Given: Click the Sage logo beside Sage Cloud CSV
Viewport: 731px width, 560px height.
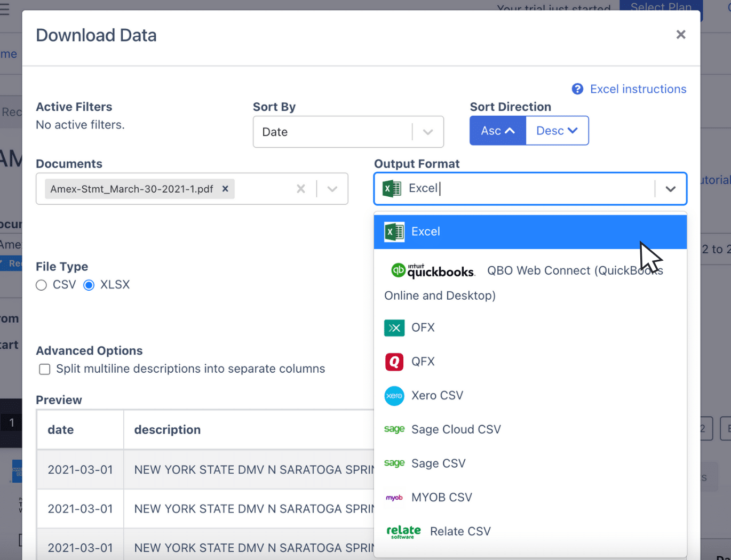Looking at the screenshot, I should 394,429.
